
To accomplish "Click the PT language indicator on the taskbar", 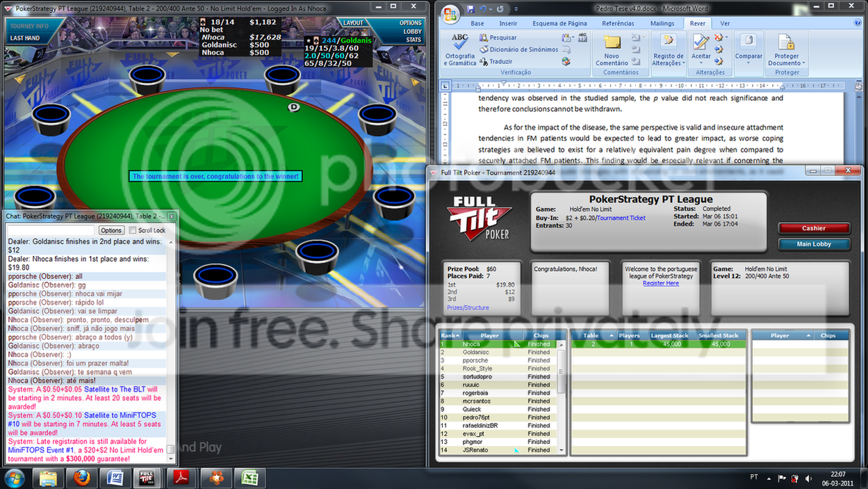I will click(754, 478).
